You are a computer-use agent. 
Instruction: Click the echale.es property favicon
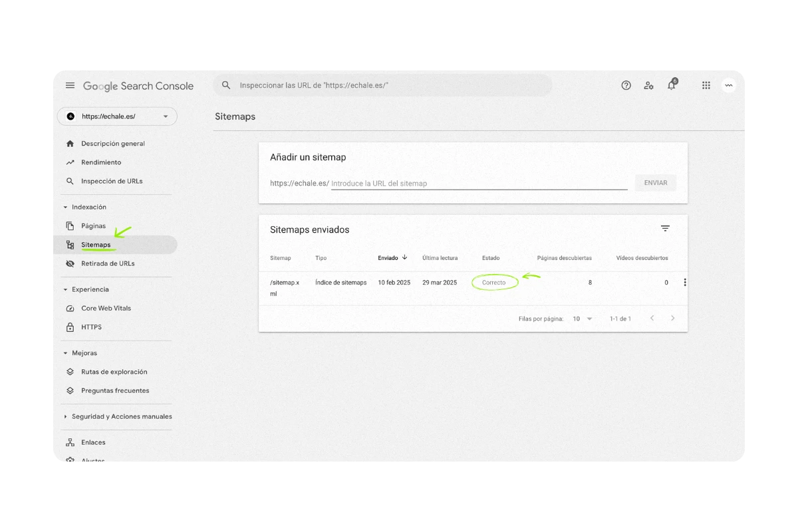click(x=71, y=116)
